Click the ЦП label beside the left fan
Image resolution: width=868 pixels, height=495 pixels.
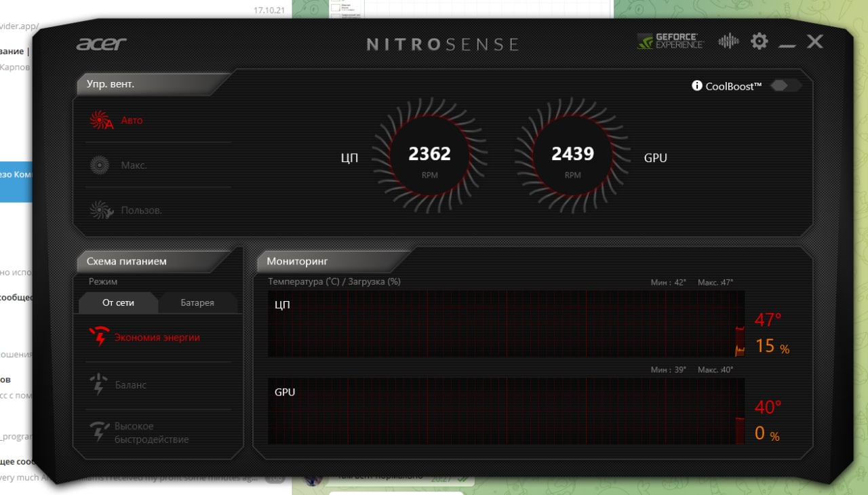click(349, 159)
